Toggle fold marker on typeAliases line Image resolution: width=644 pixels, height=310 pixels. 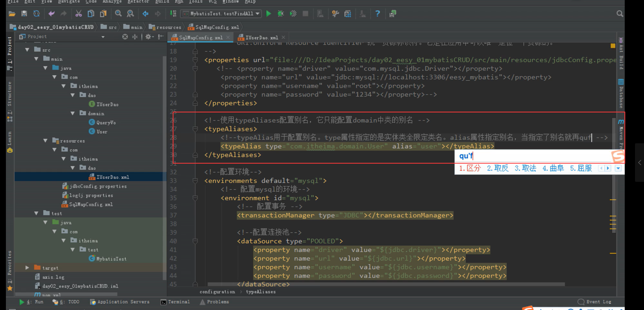pyautogui.click(x=195, y=129)
